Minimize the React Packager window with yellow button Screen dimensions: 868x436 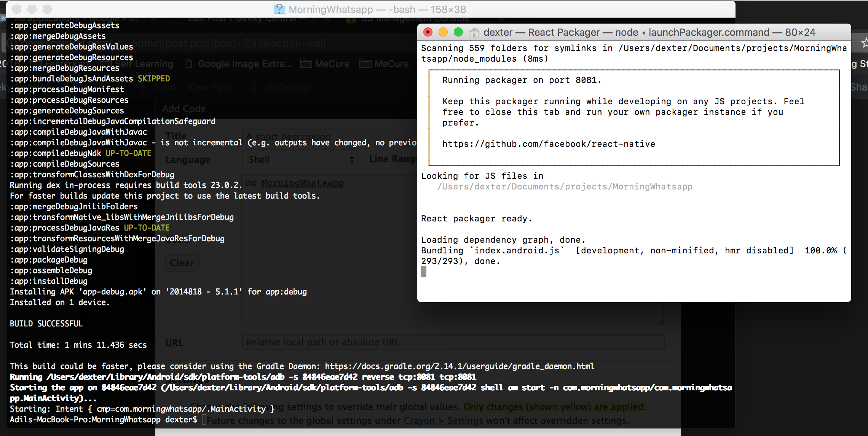443,32
